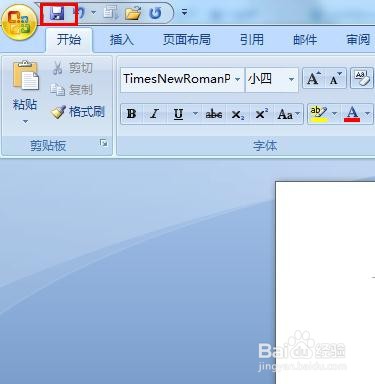Expand the font name dropdown arrow
Screen dimensions: 375x384
(238, 79)
